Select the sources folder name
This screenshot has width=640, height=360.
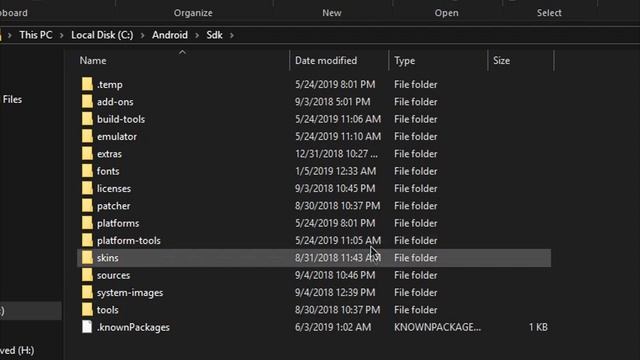click(x=113, y=276)
